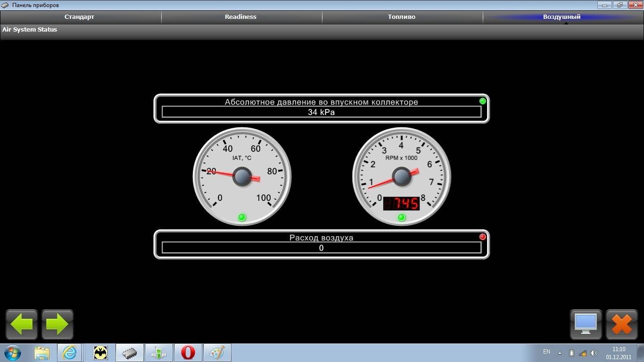Viewport: 644px width, 362px height.
Task: Toggle green indicator under RPM gauge
Action: 401,217
